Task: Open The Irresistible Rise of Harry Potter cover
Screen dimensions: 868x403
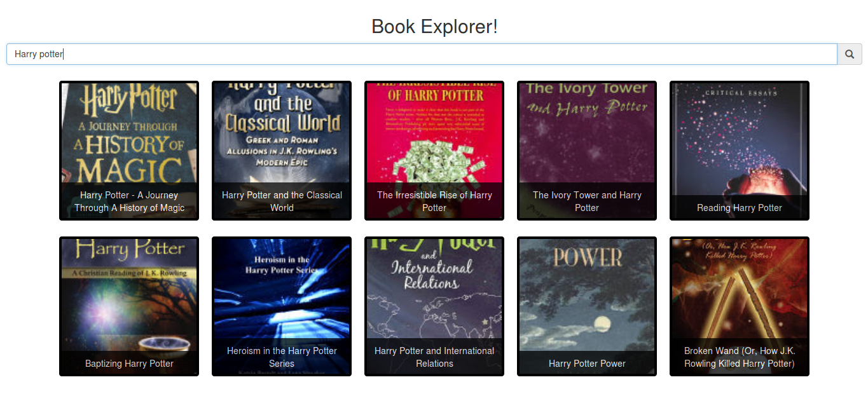Action: pyautogui.click(x=434, y=151)
